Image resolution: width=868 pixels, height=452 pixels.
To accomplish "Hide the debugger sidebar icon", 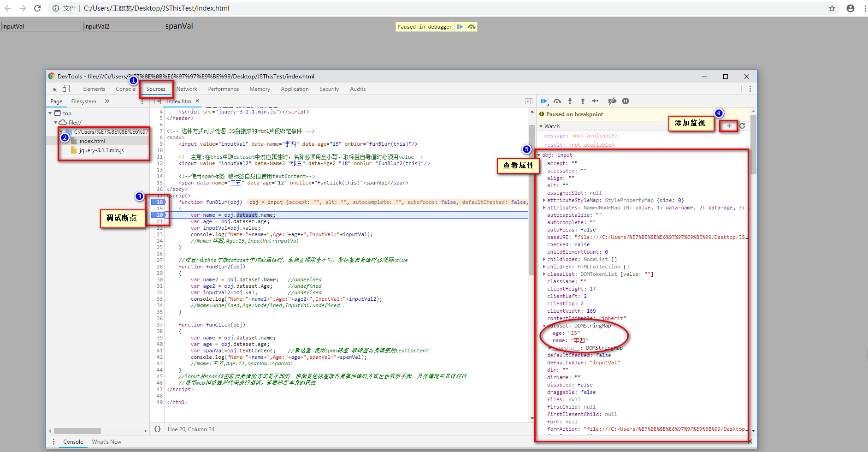I will pos(529,101).
